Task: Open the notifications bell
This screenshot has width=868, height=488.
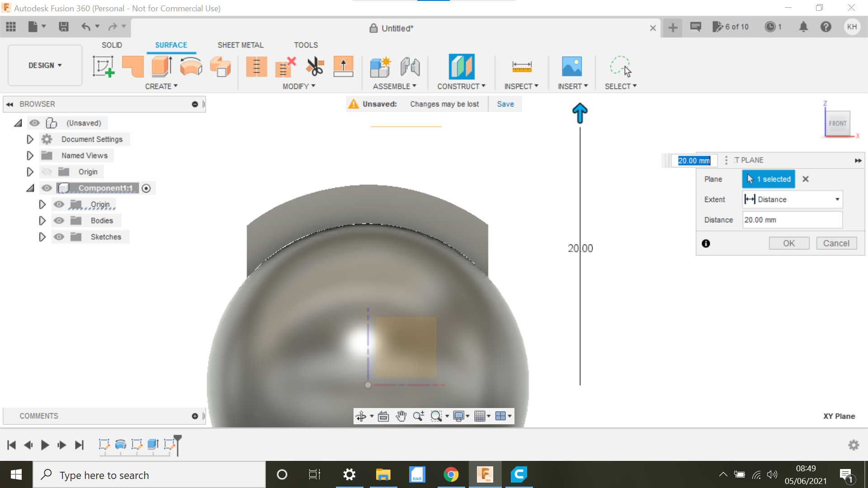Action: [803, 27]
